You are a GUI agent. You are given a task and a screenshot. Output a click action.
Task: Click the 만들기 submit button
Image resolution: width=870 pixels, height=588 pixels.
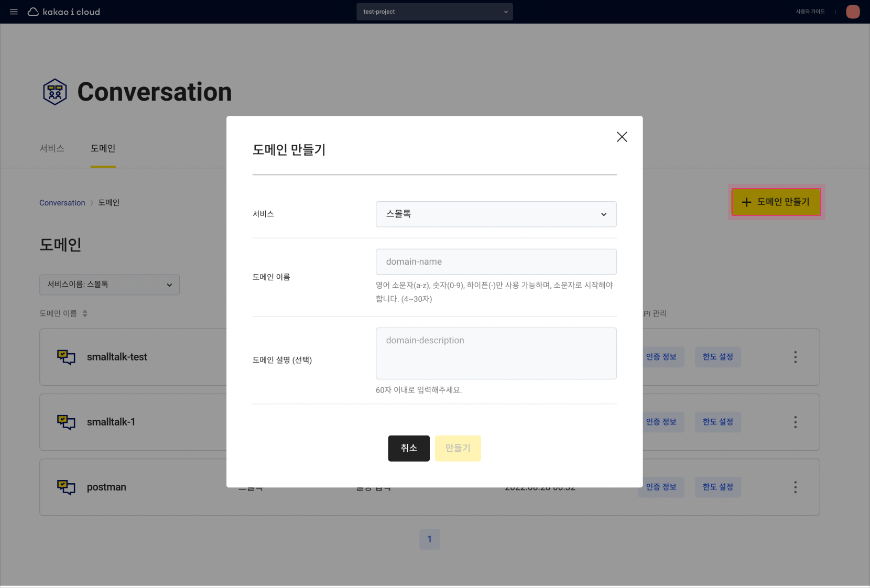458,448
